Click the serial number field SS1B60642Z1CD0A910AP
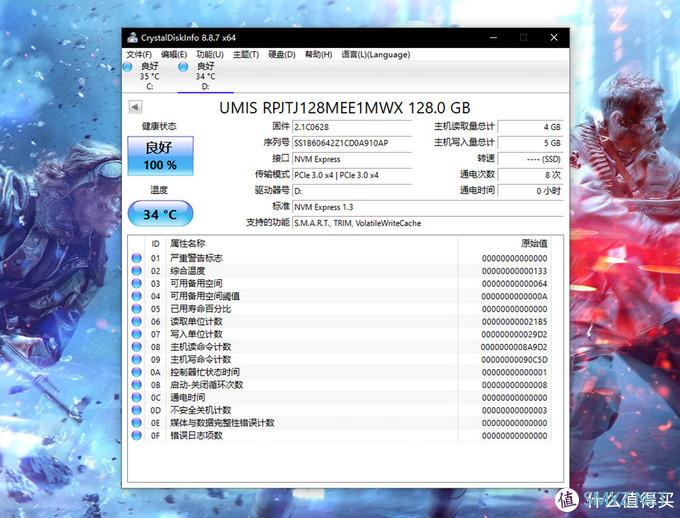Screen dimensions: 680x518 (x=352, y=143)
